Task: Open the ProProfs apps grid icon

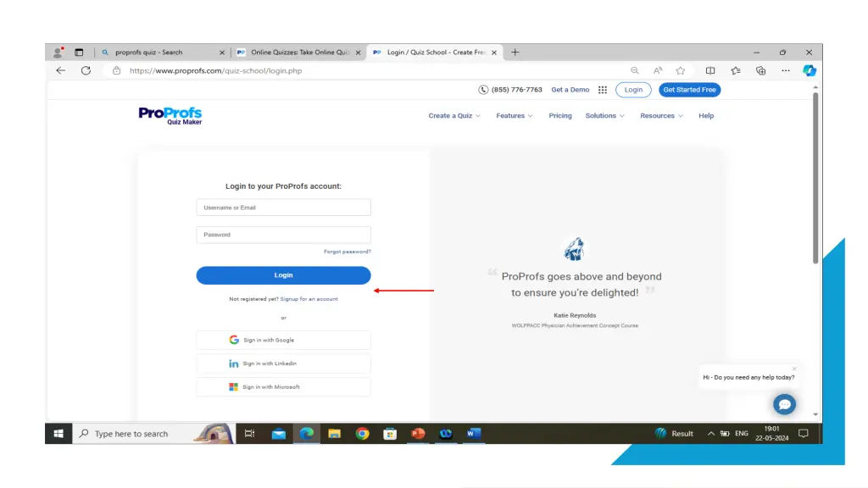Action: (x=603, y=90)
